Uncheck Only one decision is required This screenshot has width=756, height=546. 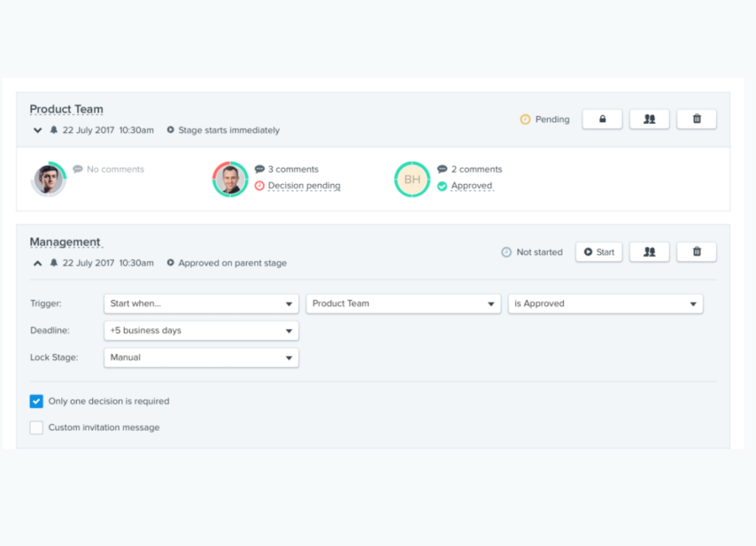tap(36, 401)
